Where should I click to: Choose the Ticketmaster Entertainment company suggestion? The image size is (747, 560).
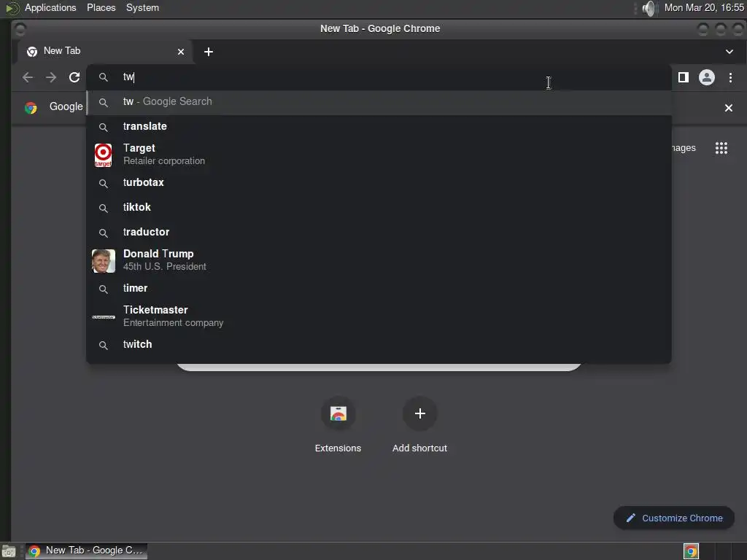click(x=379, y=316)
